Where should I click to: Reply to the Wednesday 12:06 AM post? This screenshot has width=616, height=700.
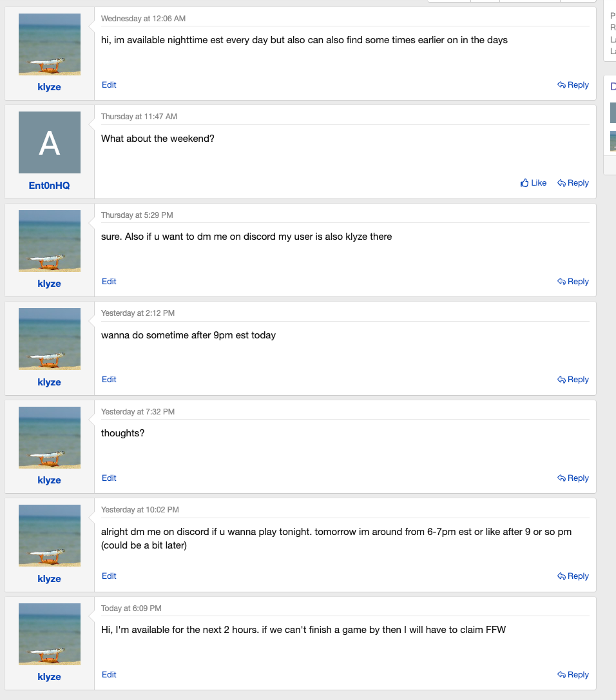573,85
